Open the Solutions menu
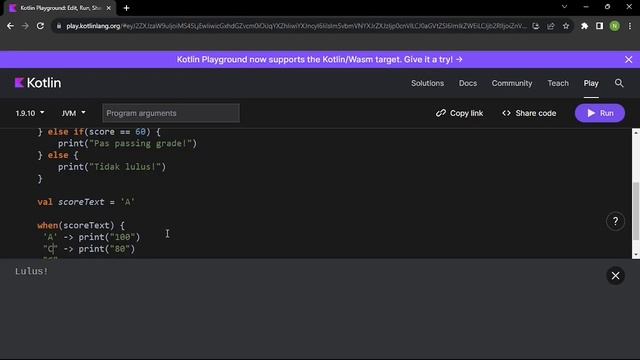Image resolution: width=640 pixels, height=360 pixels. 427,83
